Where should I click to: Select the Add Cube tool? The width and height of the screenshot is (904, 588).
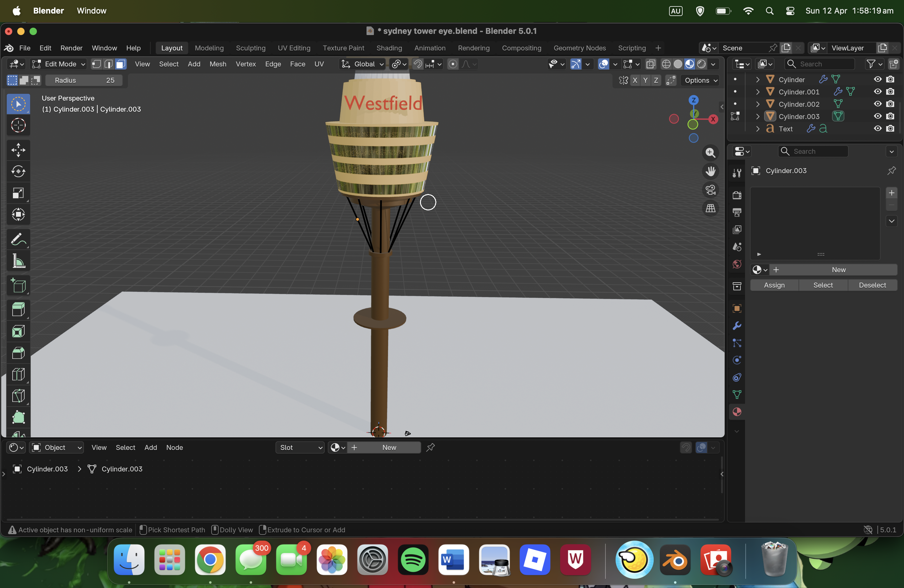pos(18,286)
